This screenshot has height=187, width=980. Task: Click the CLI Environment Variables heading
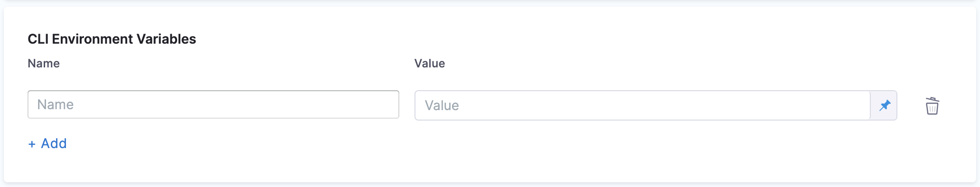click(x=112, y=39)
